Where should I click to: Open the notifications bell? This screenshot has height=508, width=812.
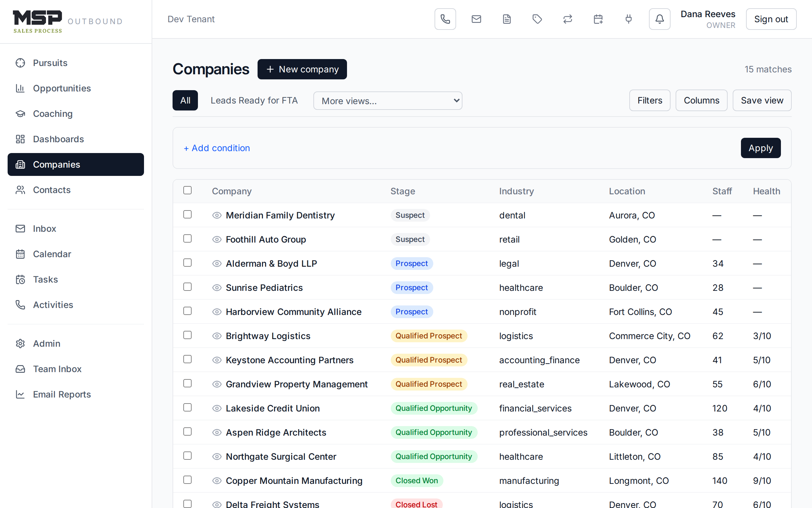click(x=659, y=19)
